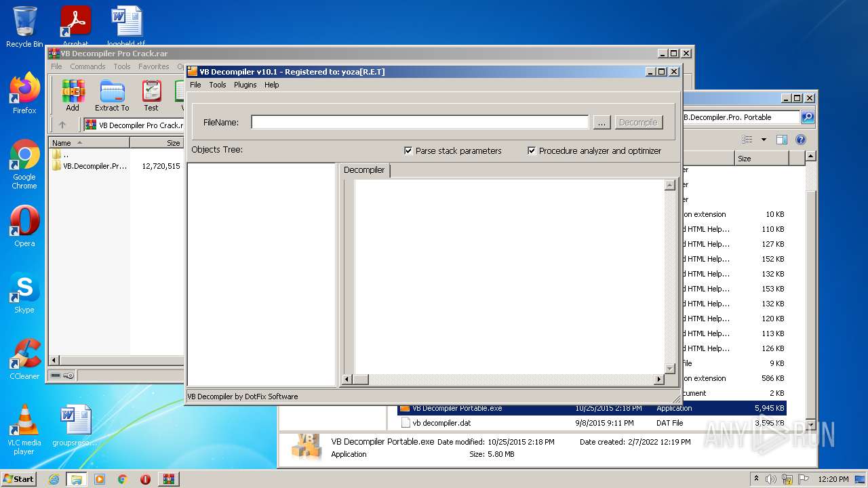The image size is (868, 488).
Task: Click scroll left arrow in Decompiler pane
Action: tap(347, 380)
